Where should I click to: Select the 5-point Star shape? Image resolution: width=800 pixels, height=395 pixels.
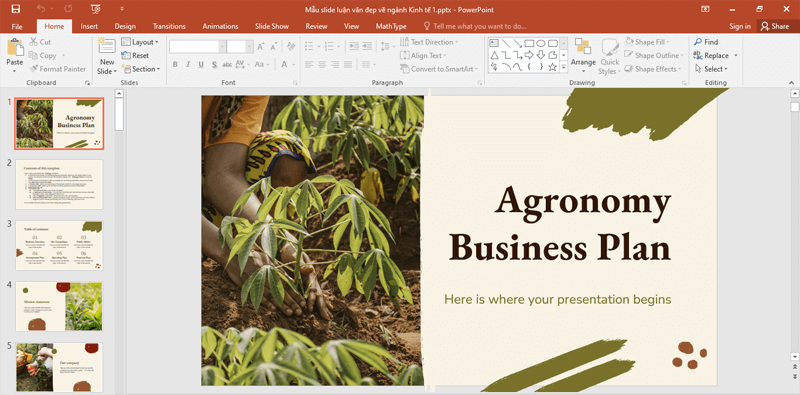point(553,67)
